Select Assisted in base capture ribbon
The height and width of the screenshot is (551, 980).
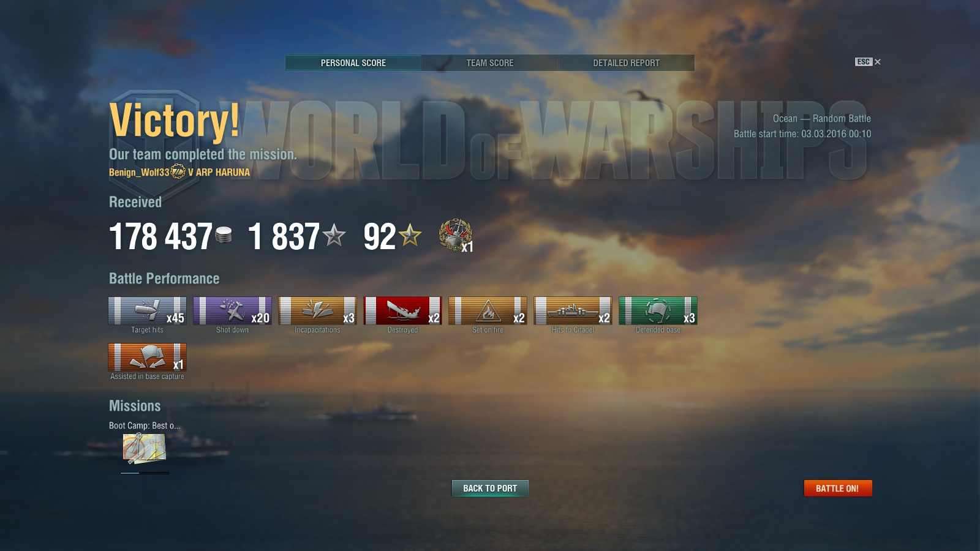[147, 358]
